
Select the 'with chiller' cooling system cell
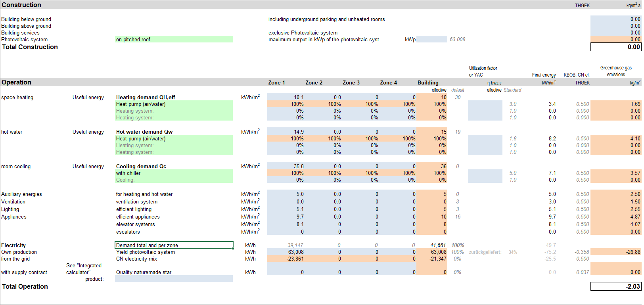pos(174,173)
